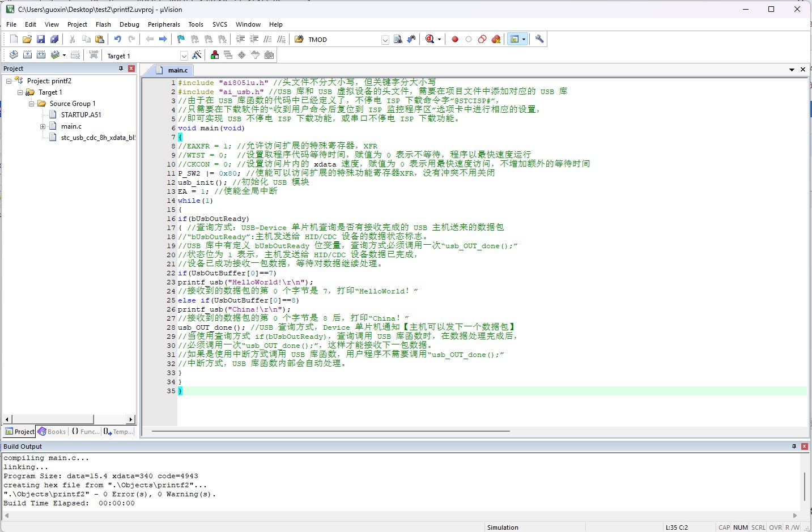Open Options for Target magic wand
812x532 pixels.
click(197, 55)
